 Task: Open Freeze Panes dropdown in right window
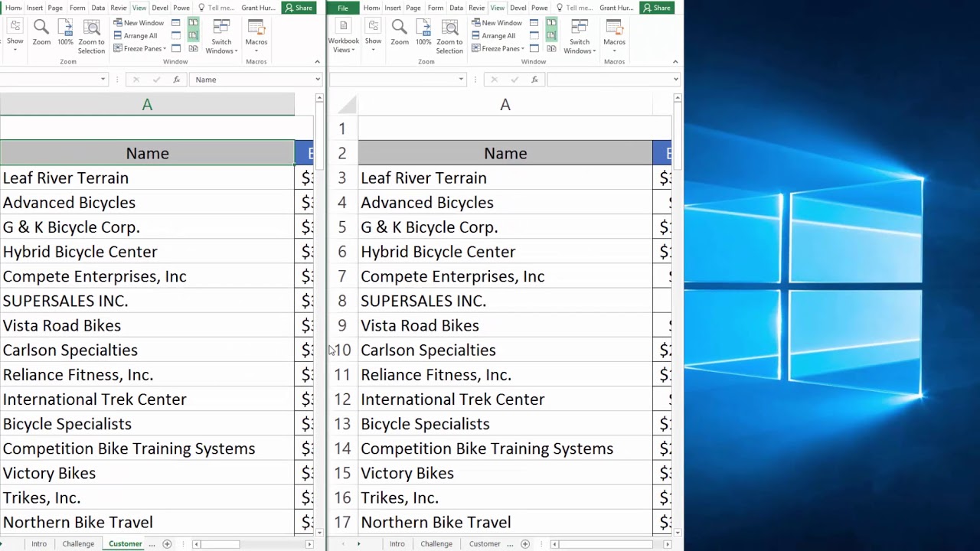point(498,48)
